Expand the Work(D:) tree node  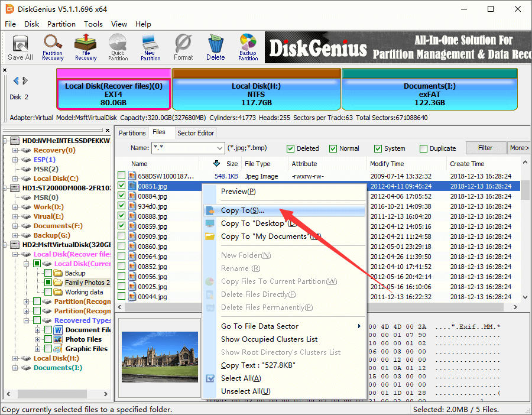pyautogui.click(x=15, y=207)
